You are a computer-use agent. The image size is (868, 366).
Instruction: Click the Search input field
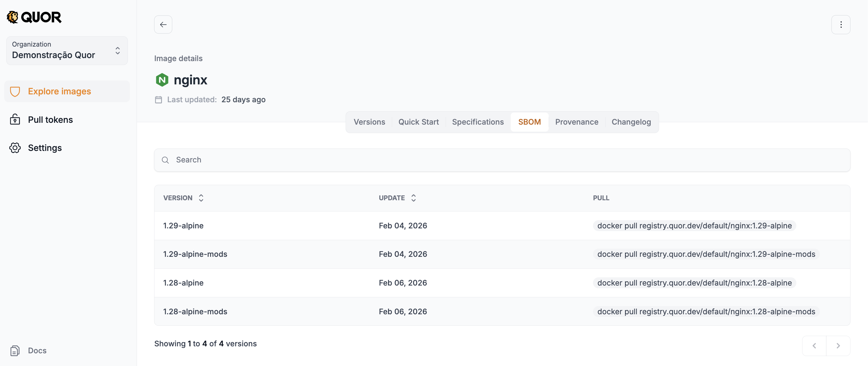[502, 160]
